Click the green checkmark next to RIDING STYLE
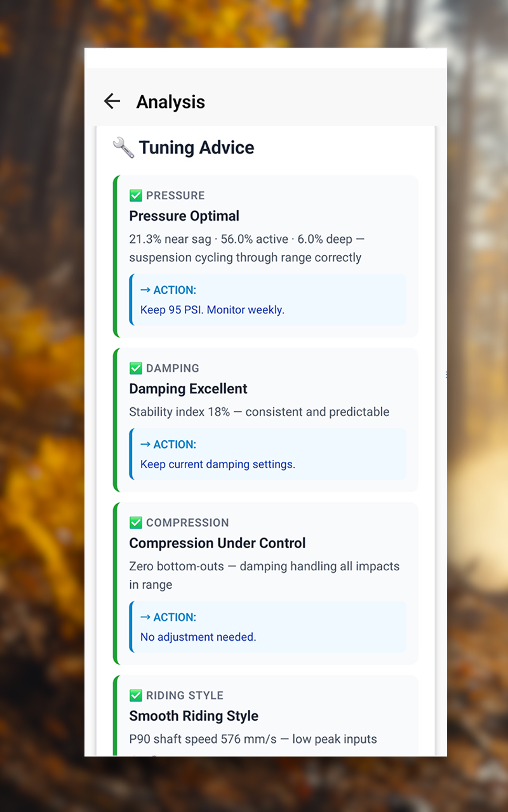Screen dimensions: 508x812 136,695
